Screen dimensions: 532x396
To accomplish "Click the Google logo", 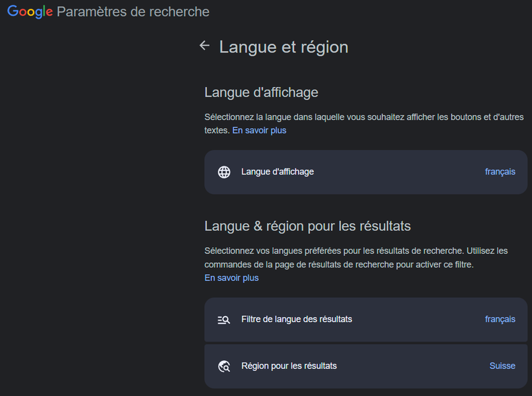I will [x=30, y=12].
